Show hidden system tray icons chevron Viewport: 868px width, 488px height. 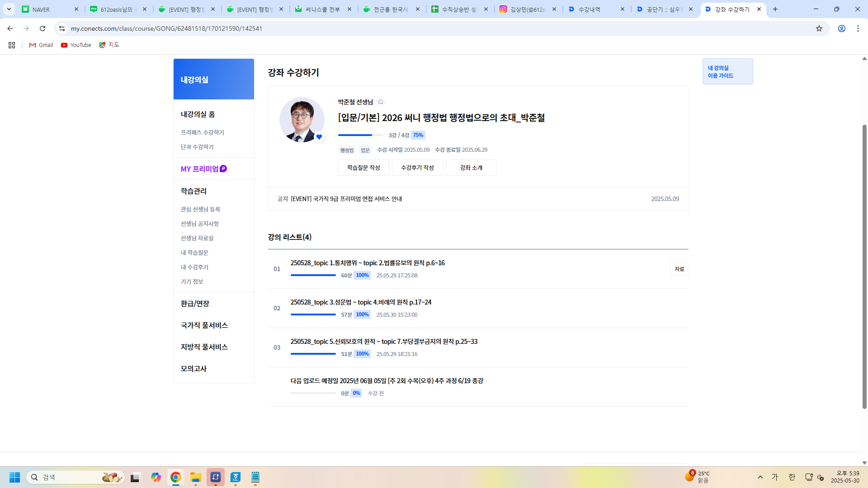coord(760,477)
